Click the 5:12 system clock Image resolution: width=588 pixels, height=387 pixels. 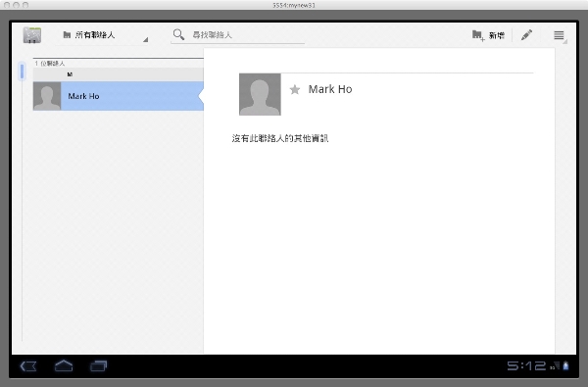[x=526, y=365]
